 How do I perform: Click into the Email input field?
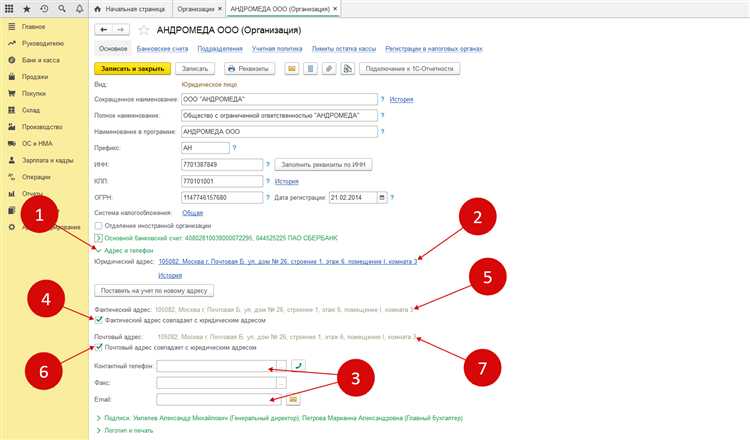tap(219, 399)
